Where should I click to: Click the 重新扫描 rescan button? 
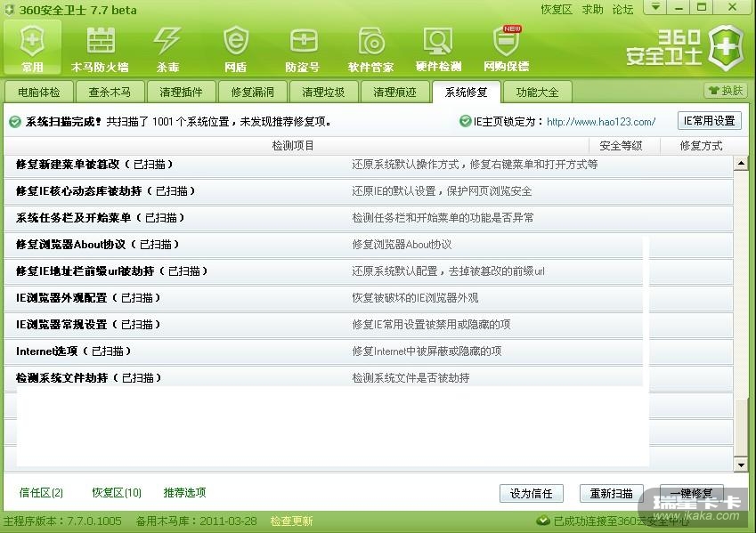(x=612, y=494)
